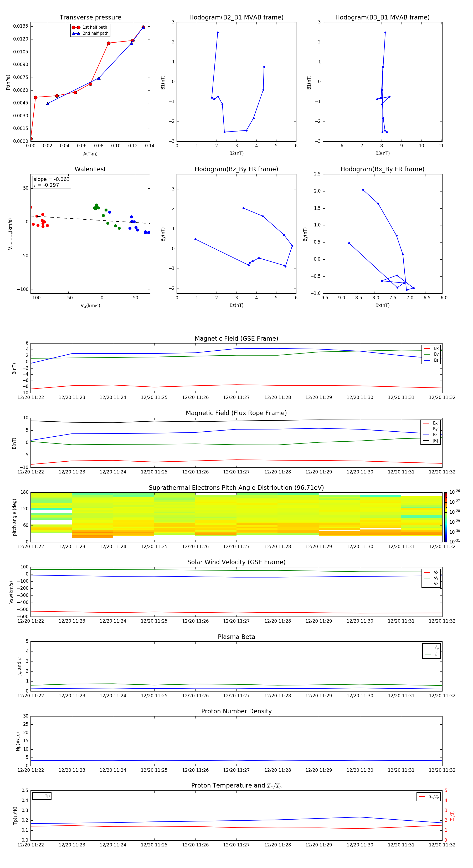Screen dimensions: 473x868
Task: Click the Bx entry in the GSE magnetic field legend
Action: pos(431,349)
